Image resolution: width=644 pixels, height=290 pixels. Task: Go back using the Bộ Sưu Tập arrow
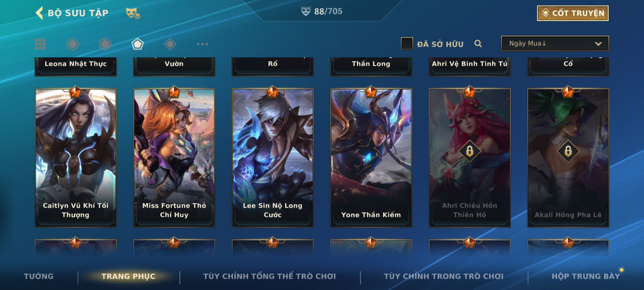point(39,13)
